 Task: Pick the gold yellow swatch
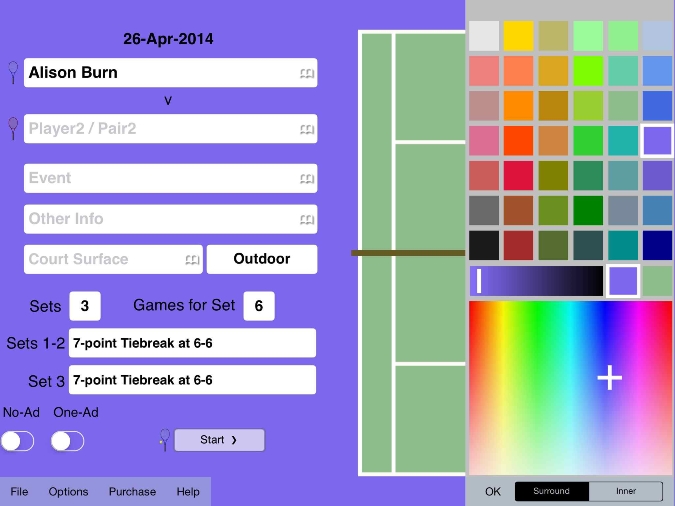[519, 36]
